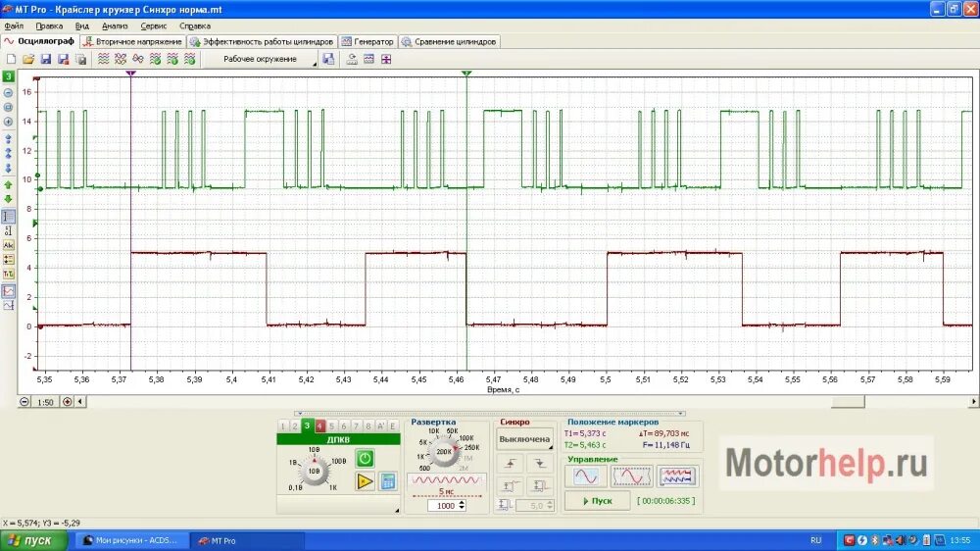Image resolution: width=980 pixels, height=551 pixels.
Task: Click the save-all stacked disks icon
Action: [x=80, y=59]
